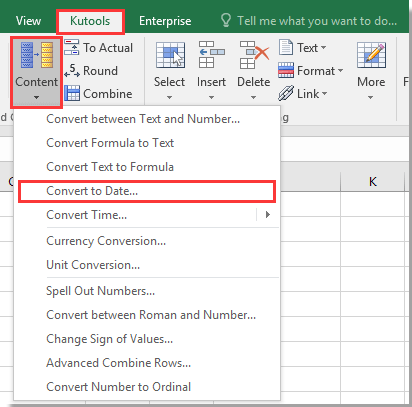
Task: Click the Round button label
Action: (100, 71)
